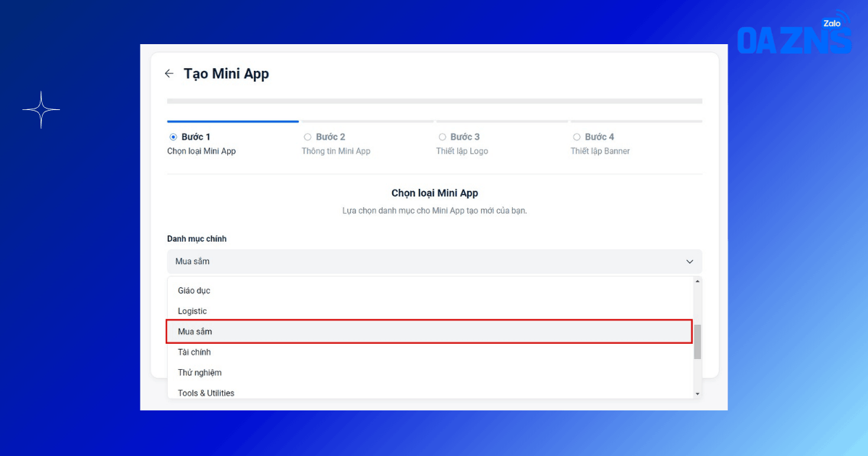
Task: Open the Thông tin Mini App step
Action: (336, 151)
